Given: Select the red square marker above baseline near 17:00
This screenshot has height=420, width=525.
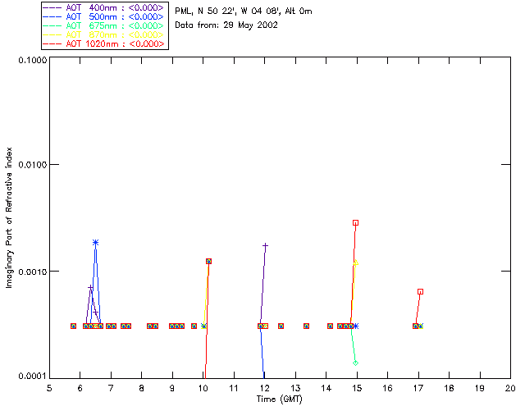Looking at the screenshot, I should (420, 292).
